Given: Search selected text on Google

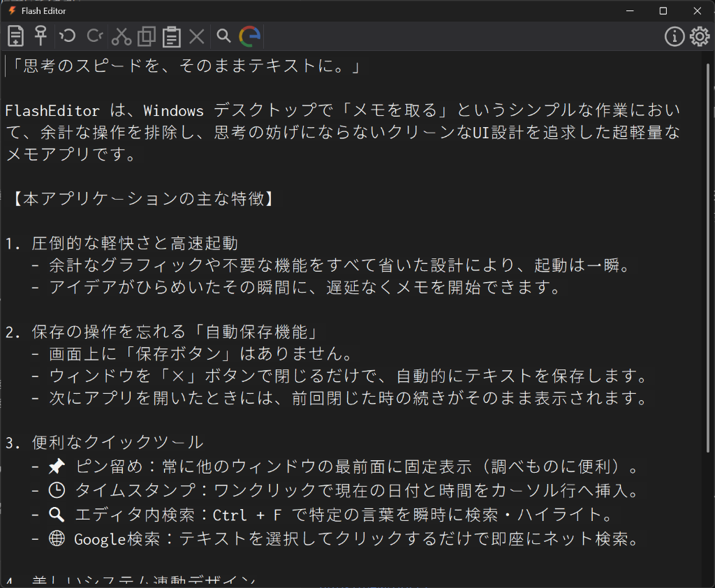Looking at the screenshot, I should tap(249, 36).
